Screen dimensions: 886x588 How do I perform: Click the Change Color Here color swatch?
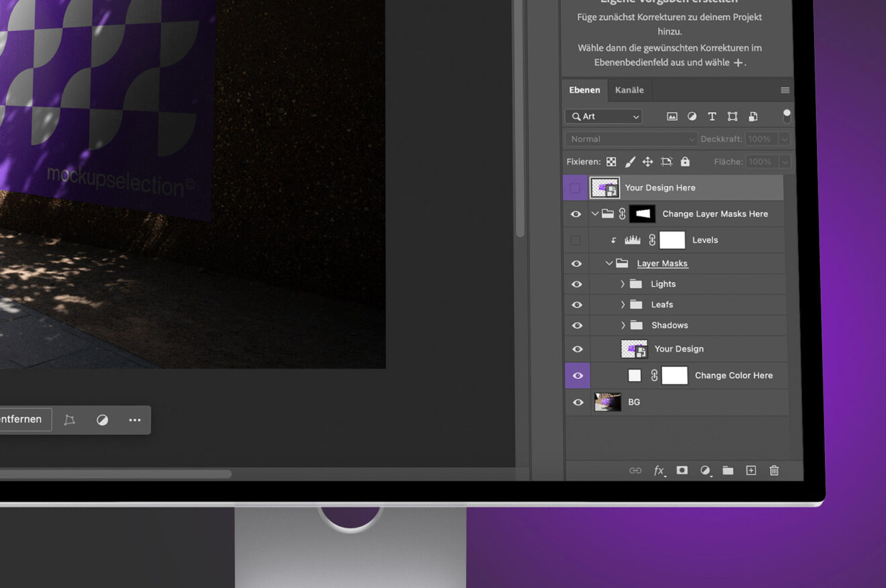pyautogui.click(x=634, y=376)
